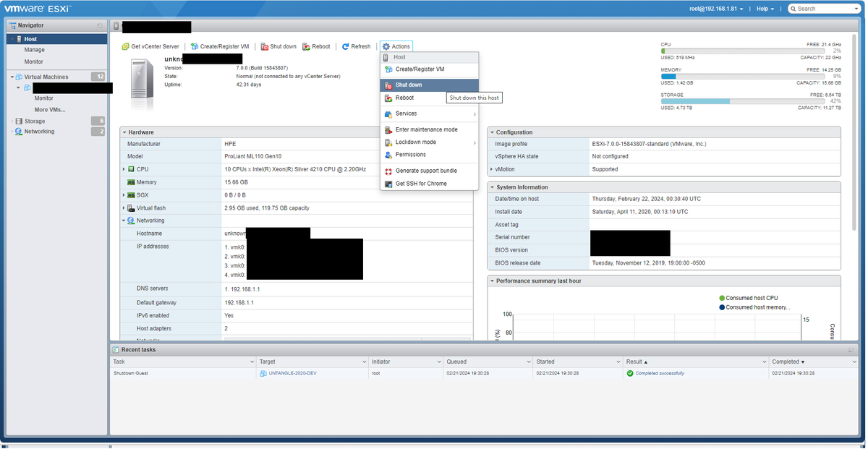Click the Permissions user icon
Image resolution: width=868 pixels, height=449 pixels.
[388, 155]
